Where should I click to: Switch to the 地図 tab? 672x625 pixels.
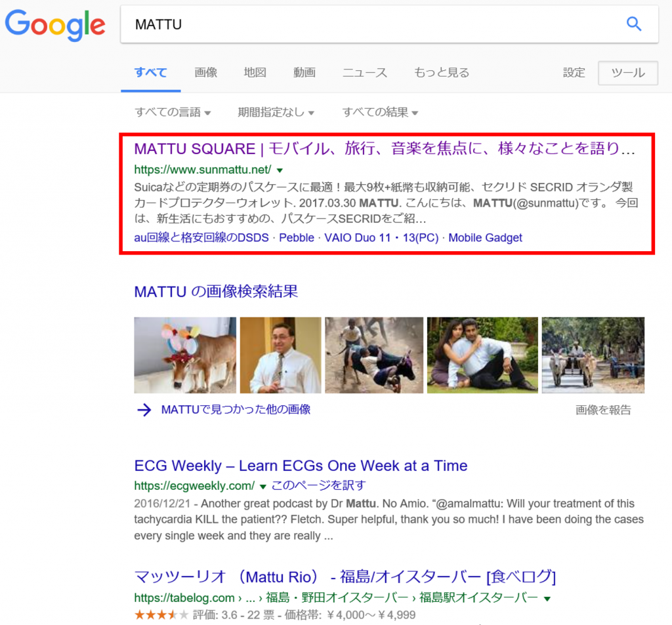(255, 72)
